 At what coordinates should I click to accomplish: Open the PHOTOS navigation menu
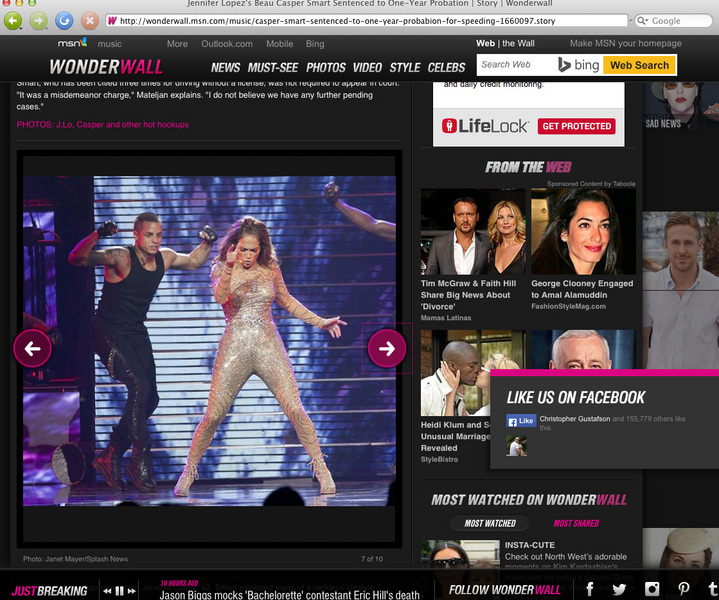pos(326,67)
